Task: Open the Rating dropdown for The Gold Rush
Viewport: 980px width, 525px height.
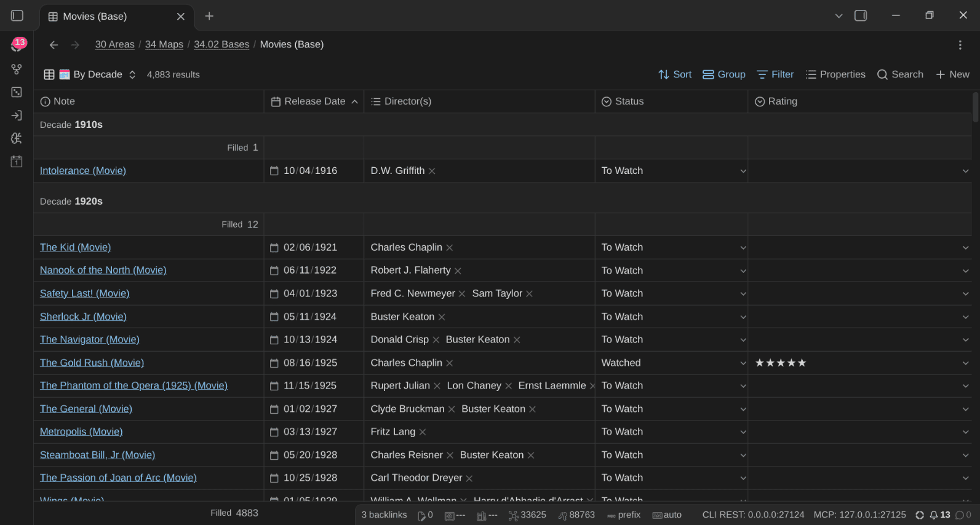Action: (965, 363)
